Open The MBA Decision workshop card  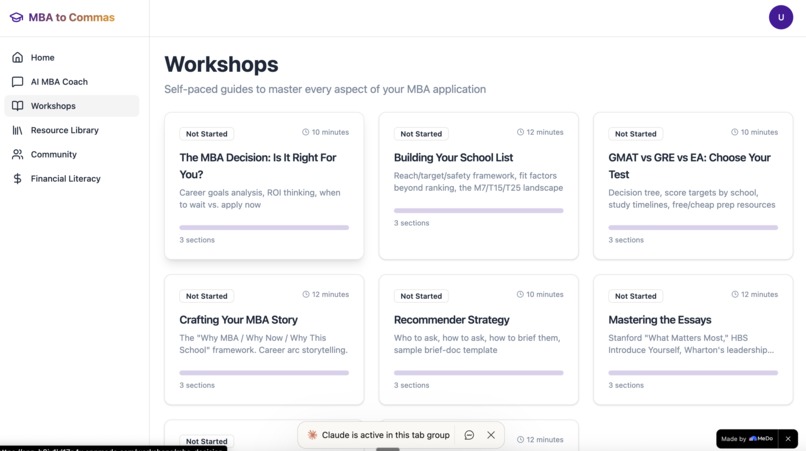coord(264,186)
